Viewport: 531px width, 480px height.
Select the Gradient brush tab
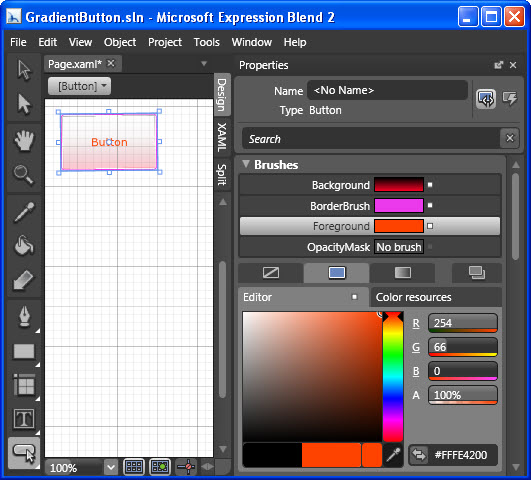[x=403, y=273]
